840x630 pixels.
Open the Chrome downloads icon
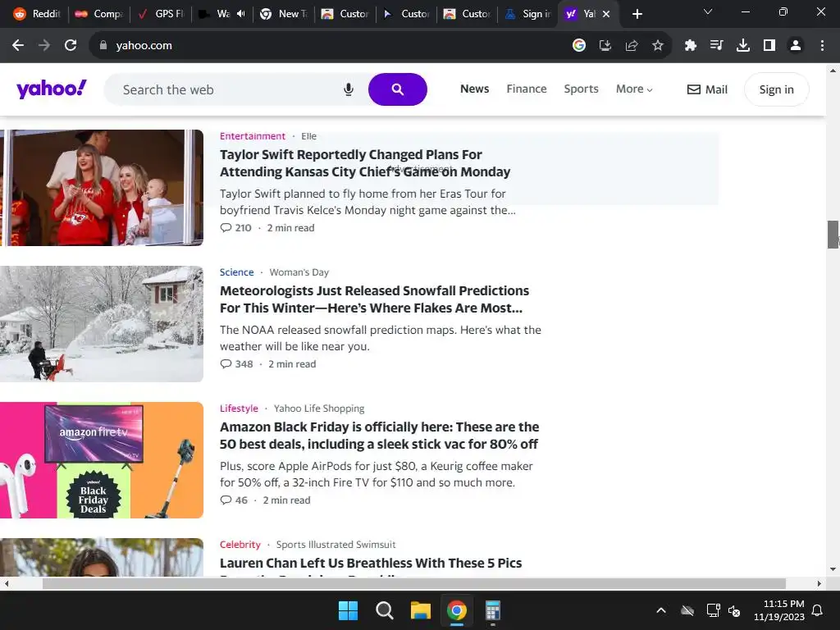pyautogui.click(x=743, y=46)
